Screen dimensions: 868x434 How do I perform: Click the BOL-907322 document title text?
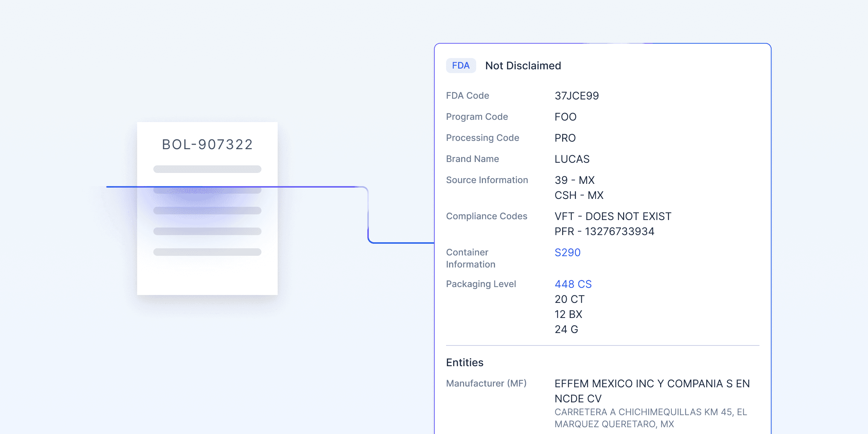click(207, 144)
